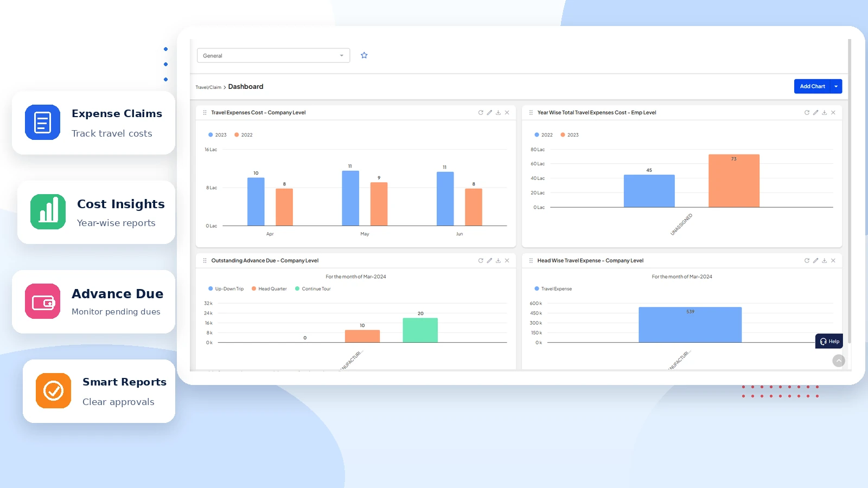Refresh the Year Wise Total Travel chart
Screen dimensions: 868x488
pyautogui.click(x=807, y=113)
